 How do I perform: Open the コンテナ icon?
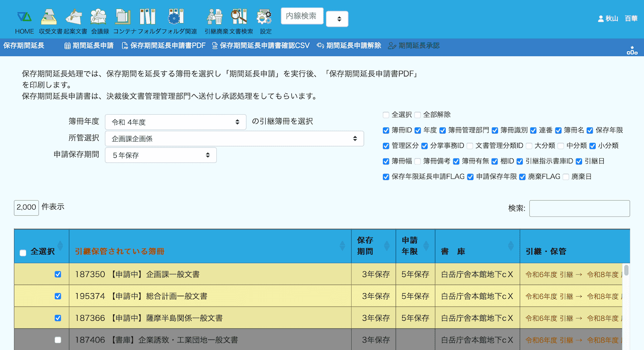[x=123, y=17]
